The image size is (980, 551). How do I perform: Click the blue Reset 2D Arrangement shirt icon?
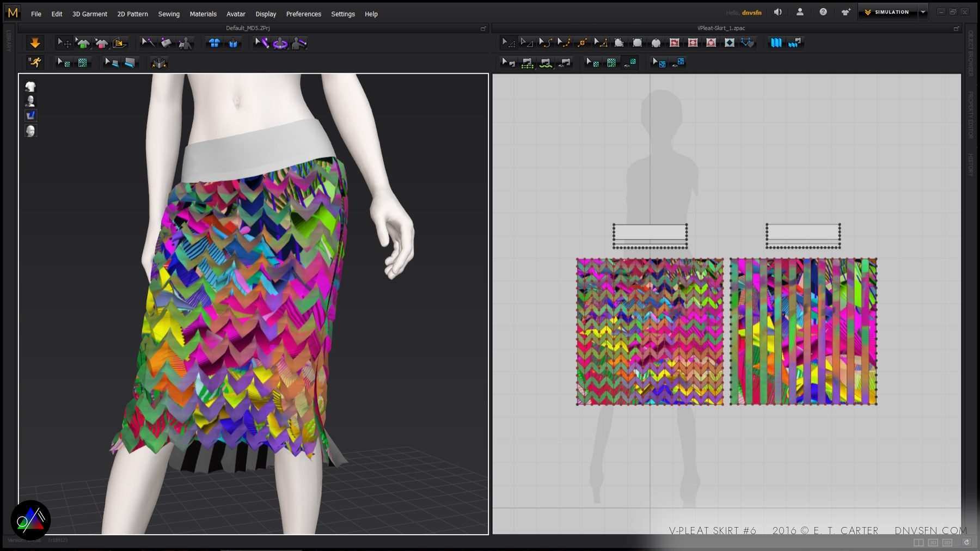pyautogui.click(x=215, y=43)
